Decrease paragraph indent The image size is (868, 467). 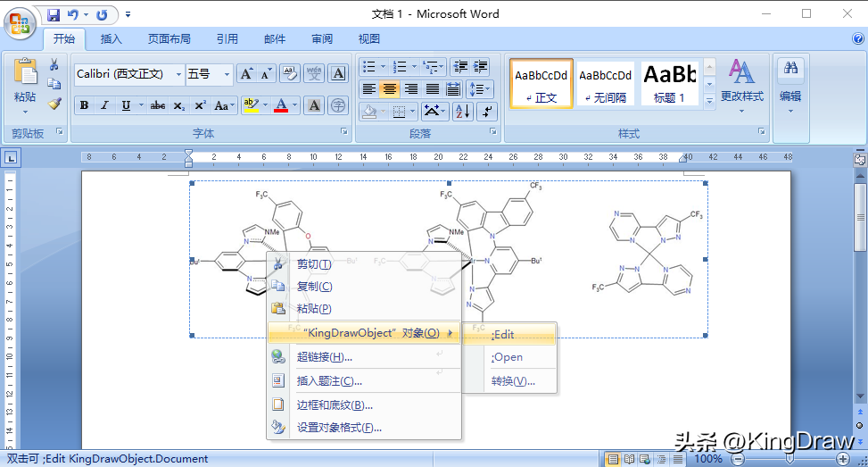click(x=460, y=67)
